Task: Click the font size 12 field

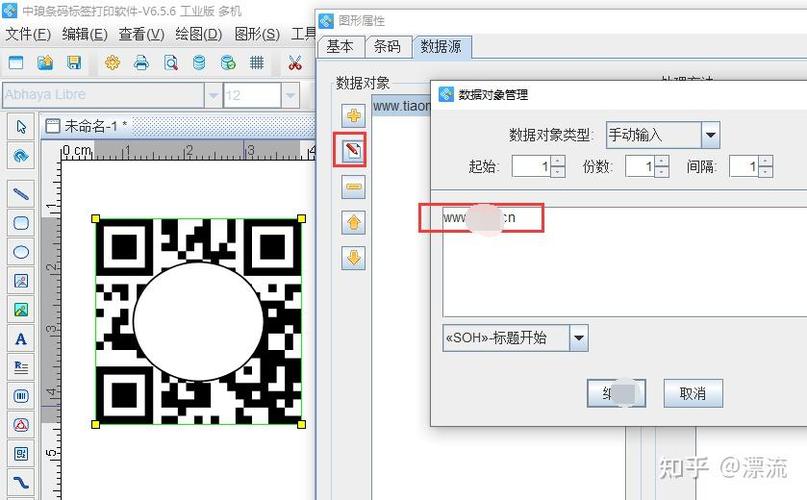Action: click(x=252, y=95)
